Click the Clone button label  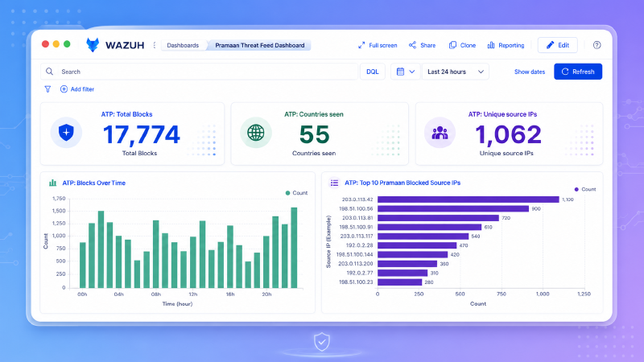[468, 45]
